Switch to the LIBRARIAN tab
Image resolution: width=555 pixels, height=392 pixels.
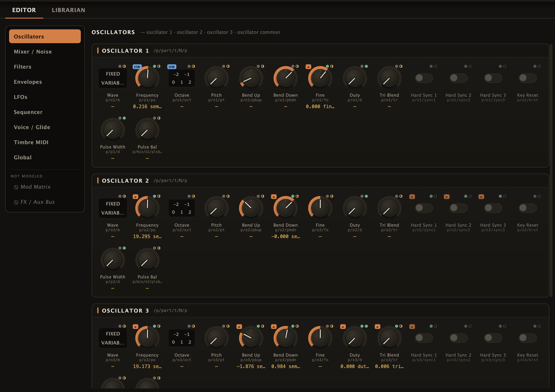[x=69, y=10]
